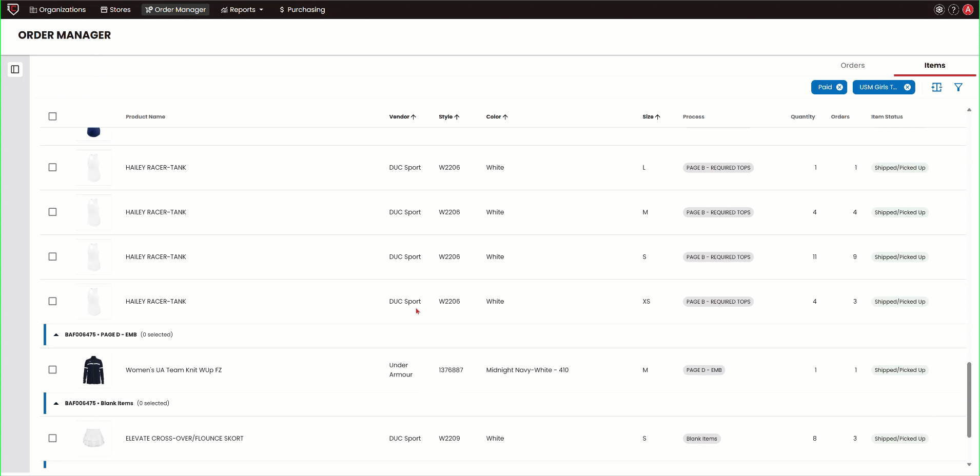Image resolution: width=980 pixels, height=476 pixels.
Task: Select the Women's UA Team Knit row checkbox
Action: [x=52, y=370]
